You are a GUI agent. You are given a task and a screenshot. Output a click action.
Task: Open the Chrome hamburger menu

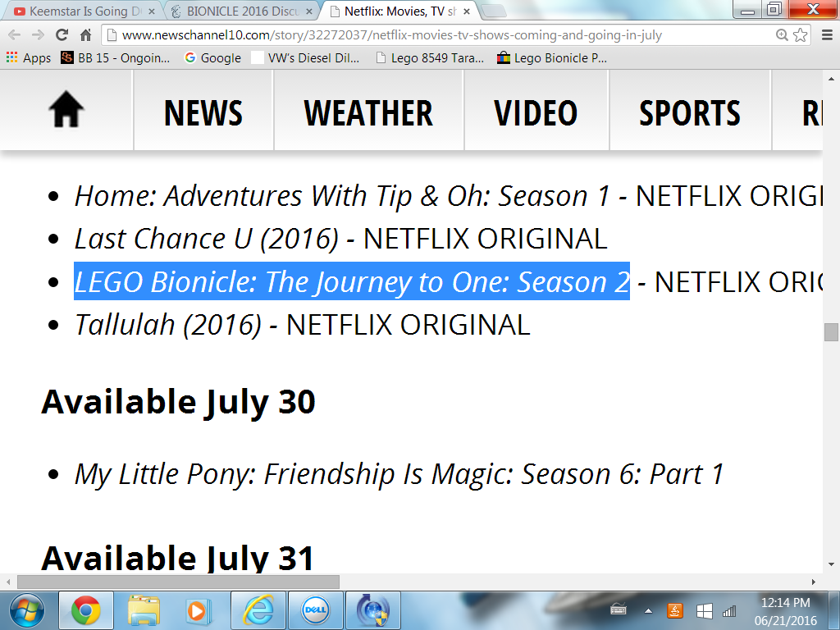tap(827, 34)
